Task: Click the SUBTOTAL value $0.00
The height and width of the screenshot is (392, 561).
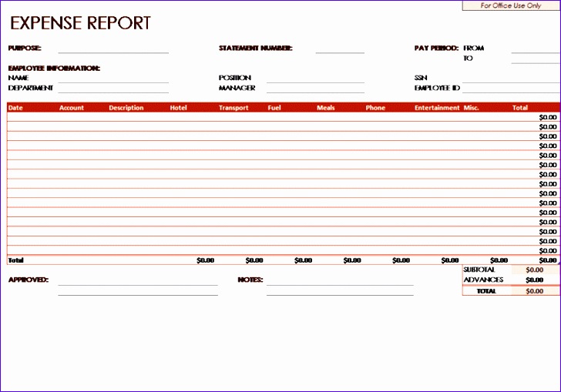Action: click(x=535, y=270)
